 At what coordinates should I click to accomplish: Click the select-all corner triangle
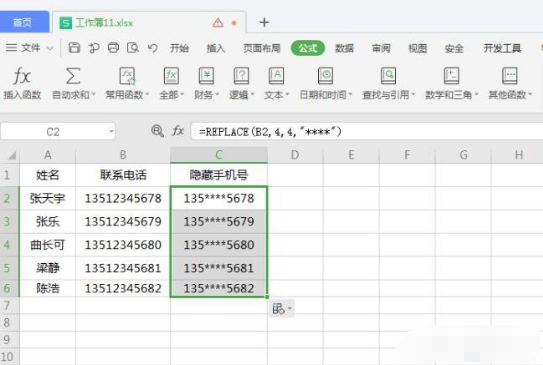(x=11, y=155)
